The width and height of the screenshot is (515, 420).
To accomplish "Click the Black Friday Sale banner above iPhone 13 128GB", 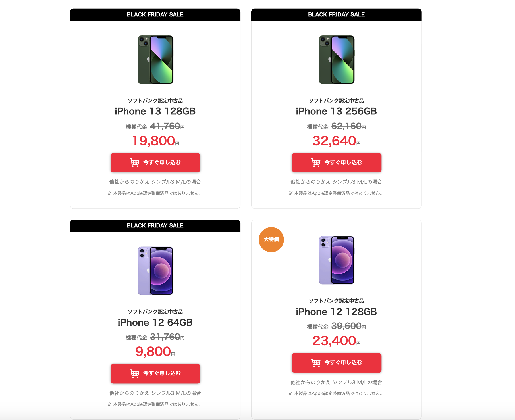I will [x=155, y=15].
